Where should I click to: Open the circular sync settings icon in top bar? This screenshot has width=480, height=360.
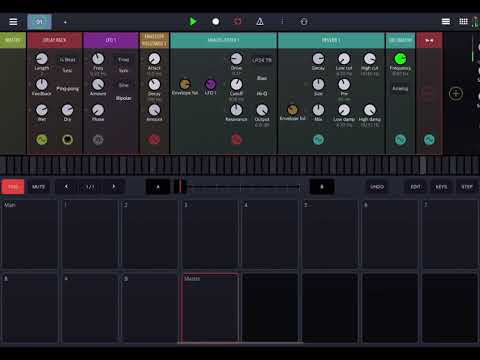pos(304,22)
